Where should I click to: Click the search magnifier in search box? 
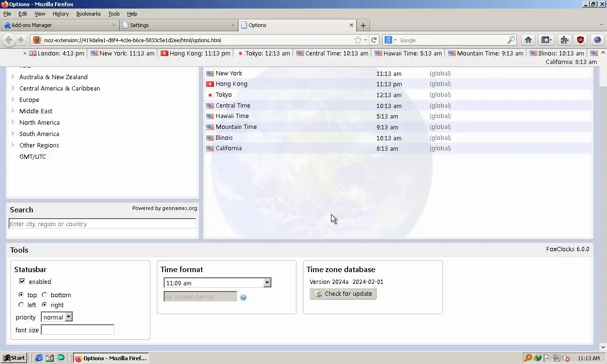(511, 40)
